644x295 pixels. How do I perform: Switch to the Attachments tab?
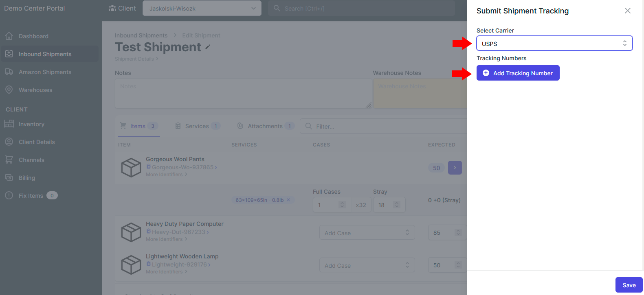click(x=265, y=126)
